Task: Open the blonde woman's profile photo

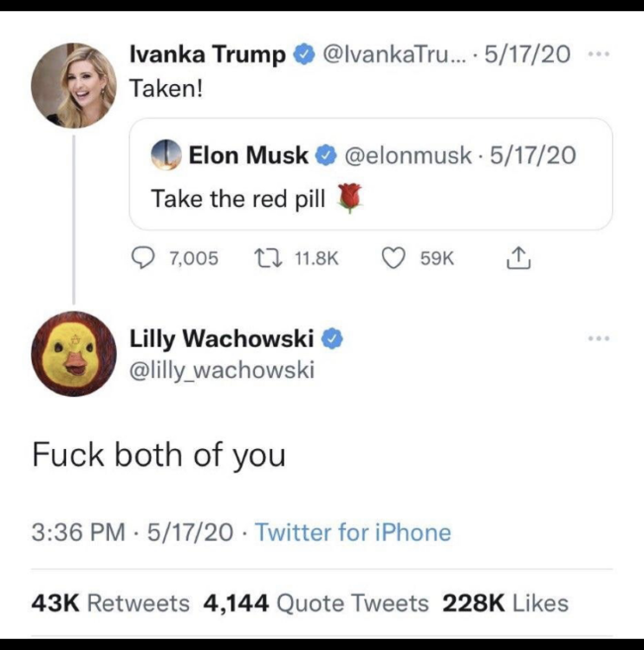Action: (x=74, y=85)
